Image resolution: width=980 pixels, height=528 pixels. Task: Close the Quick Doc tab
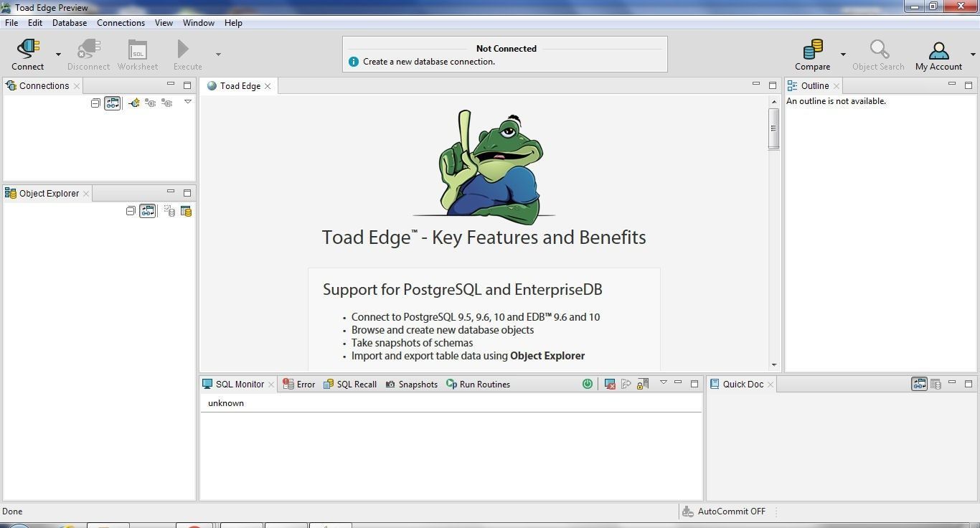click(771, 385)
